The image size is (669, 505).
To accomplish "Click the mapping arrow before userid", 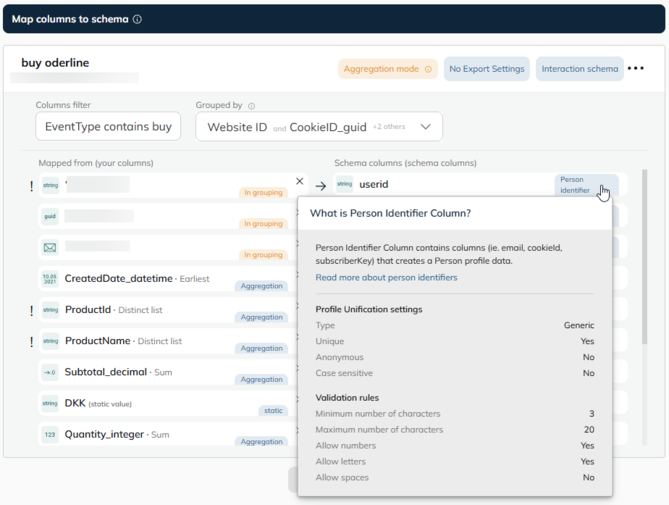I will tap(321, 186).
